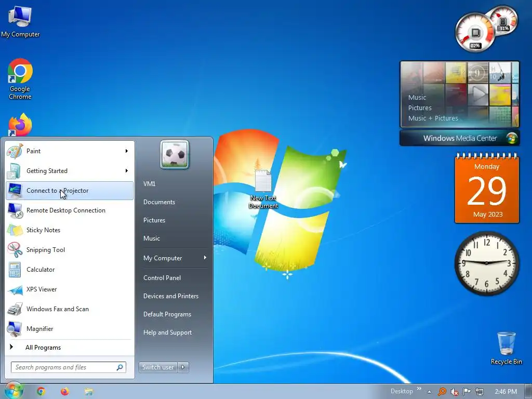Click the soccer ball user account picture
The width and height of the screenshot is (532, 399).
pyautogui.click(x=175, y=154)
